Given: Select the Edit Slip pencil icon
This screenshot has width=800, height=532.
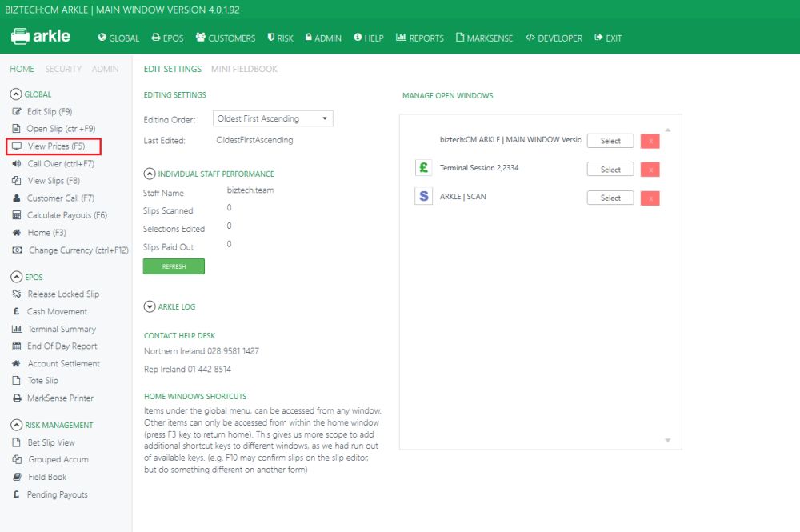Looking at the screenshot, I should coord(15,111).
